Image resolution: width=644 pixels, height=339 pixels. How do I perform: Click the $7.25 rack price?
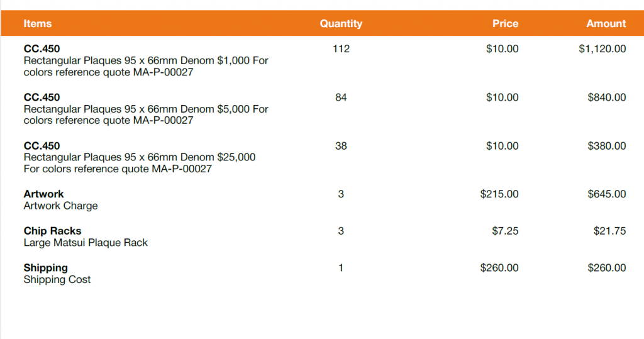click(x=505, y=231)
